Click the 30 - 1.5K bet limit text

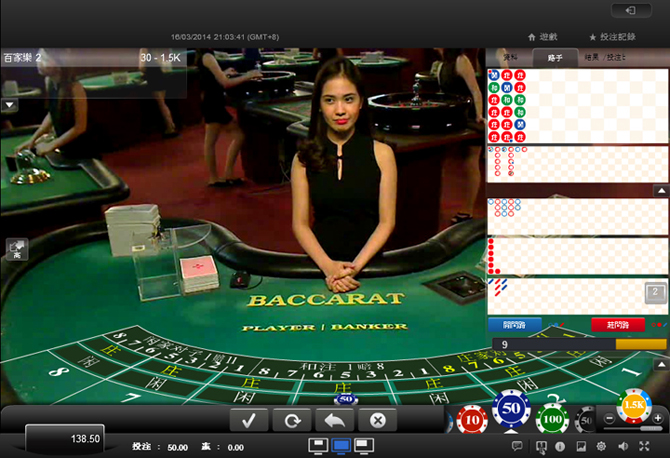point(160,58)
